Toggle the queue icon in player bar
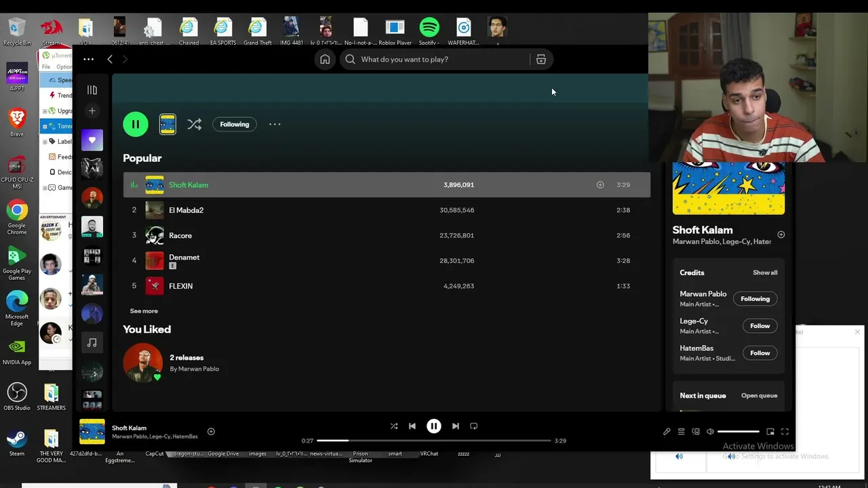 coord(682,432)
